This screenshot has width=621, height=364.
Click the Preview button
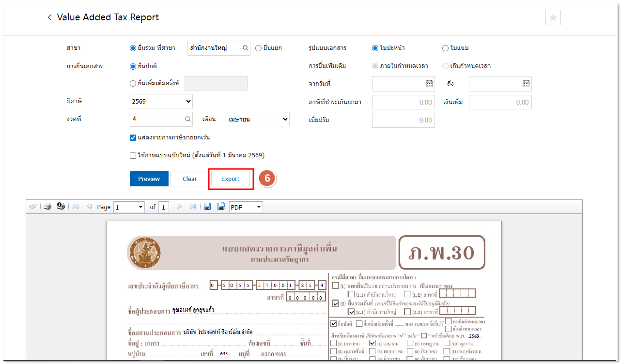coord(149,179)
